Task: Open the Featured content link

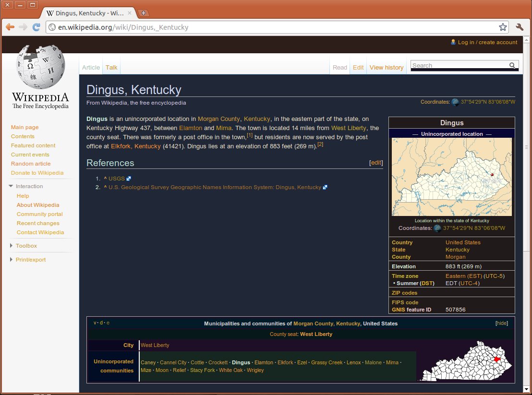Action: point(33,145)
